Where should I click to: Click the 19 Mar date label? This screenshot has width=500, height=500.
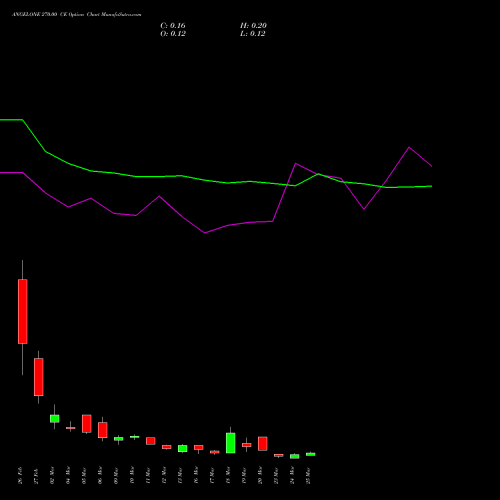pos(244,476)
